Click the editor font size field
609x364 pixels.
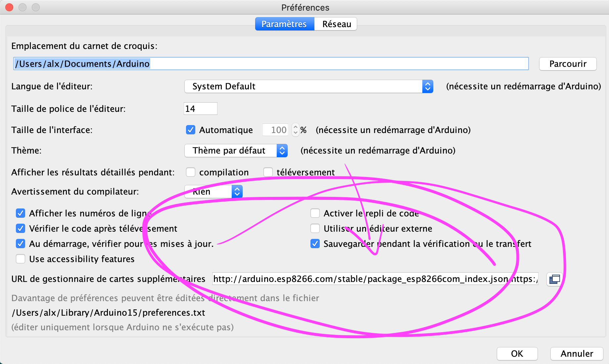(200, 109)
